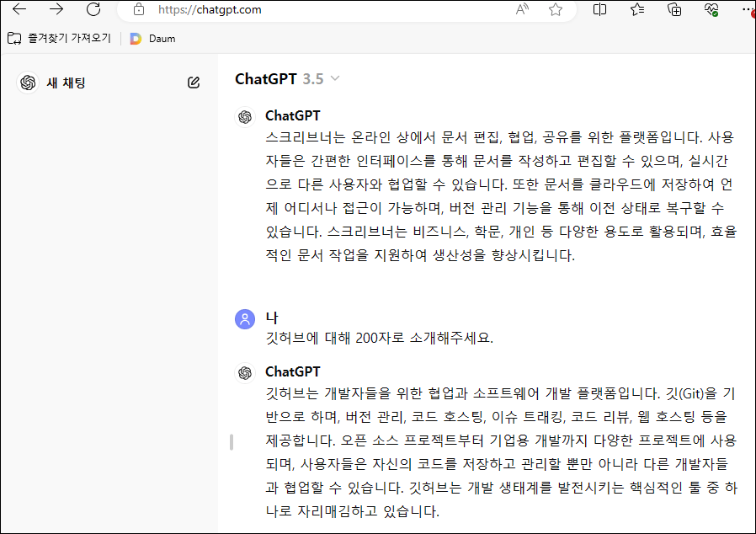756x534 pixels.
Task: Open the Collections icon
Action: (x=674, y=9)
